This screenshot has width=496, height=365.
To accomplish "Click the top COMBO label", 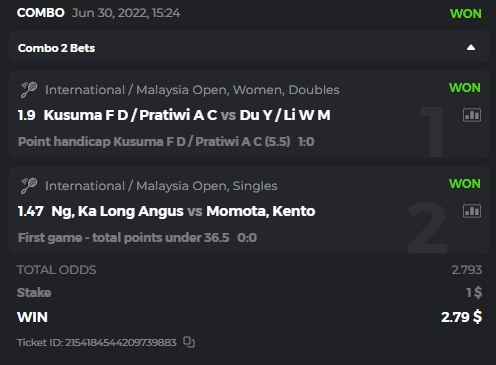I will [41, 13].
